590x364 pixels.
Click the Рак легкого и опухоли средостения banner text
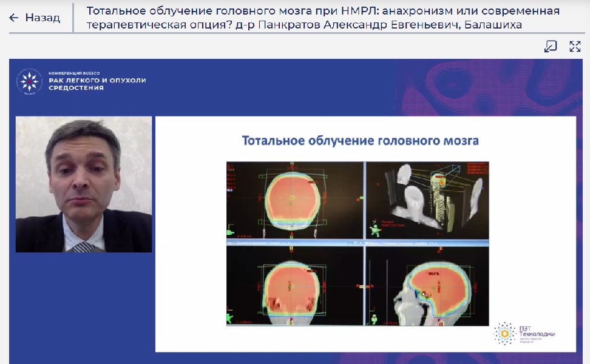click(97, 84)
